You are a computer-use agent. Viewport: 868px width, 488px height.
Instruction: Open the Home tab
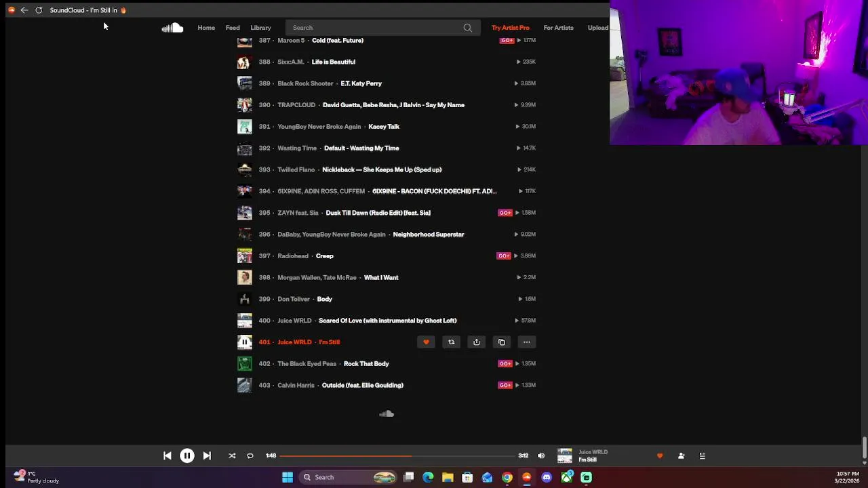pos(206,28)
